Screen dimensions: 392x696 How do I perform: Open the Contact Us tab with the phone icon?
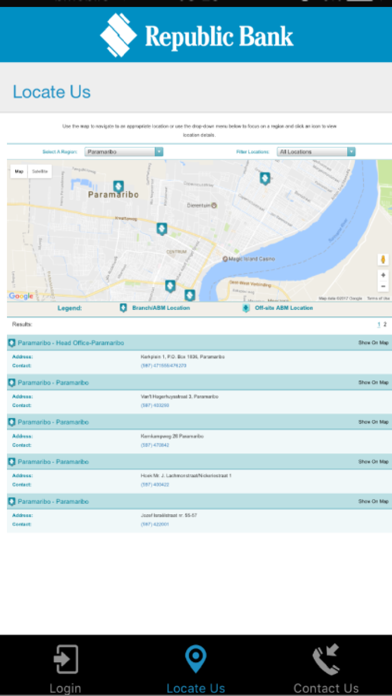pyautogui.click(x=326, y=669)
